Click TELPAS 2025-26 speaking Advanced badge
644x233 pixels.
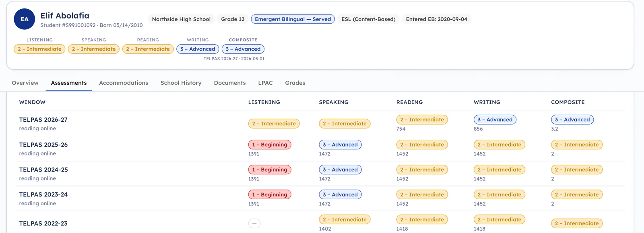340,145
